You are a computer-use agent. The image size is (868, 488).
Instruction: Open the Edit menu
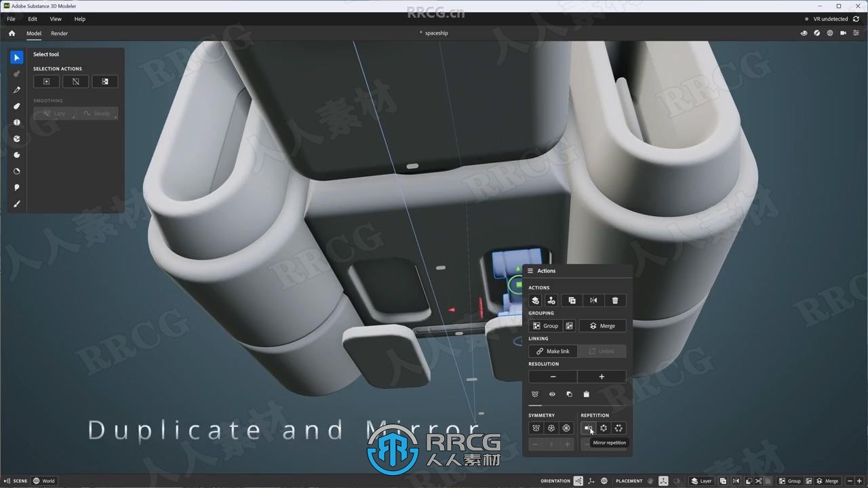[x=33, y=19]
